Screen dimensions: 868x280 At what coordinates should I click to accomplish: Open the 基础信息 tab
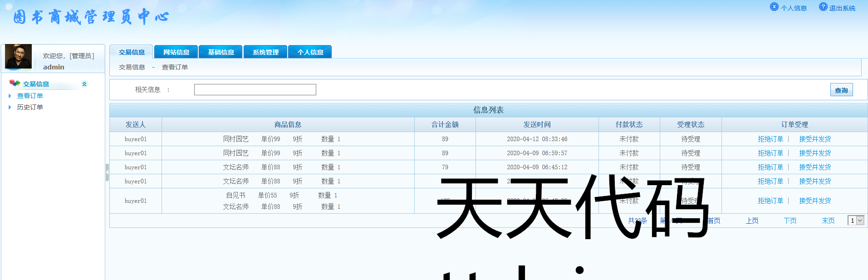point(221,52)
